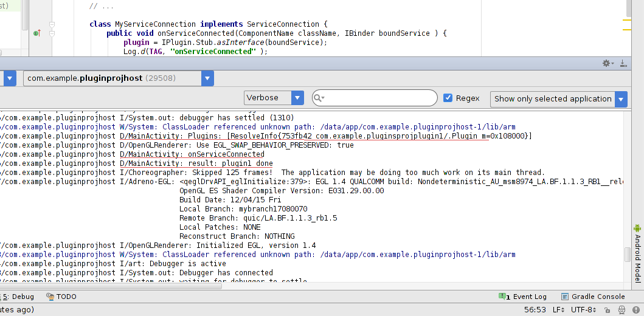
Task: Open the TODO tool window tab
Action: point(61,297)
